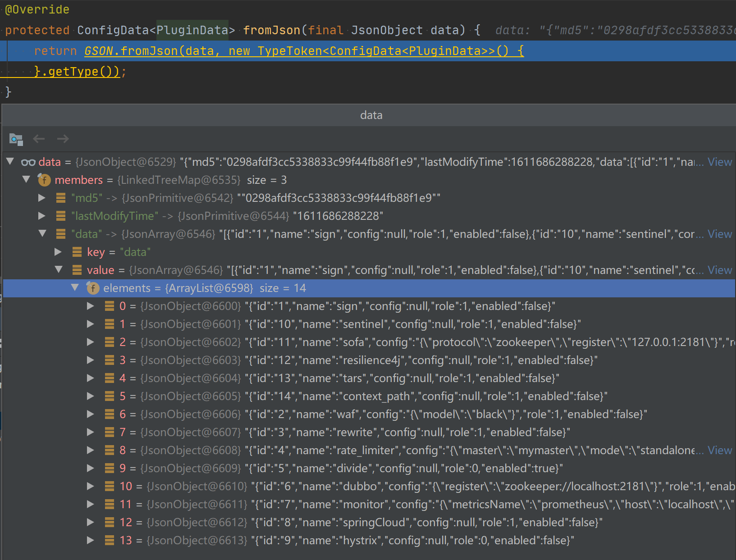
Task: Click the @Override annotation
Action: (x=37, y=9)
